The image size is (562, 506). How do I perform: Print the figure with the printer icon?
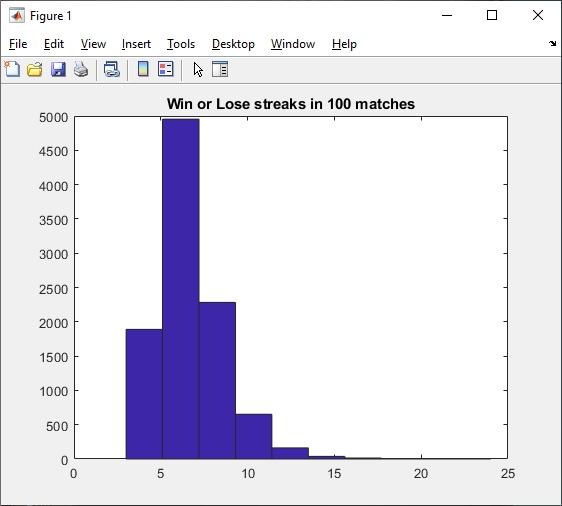(x=81, y=69)
